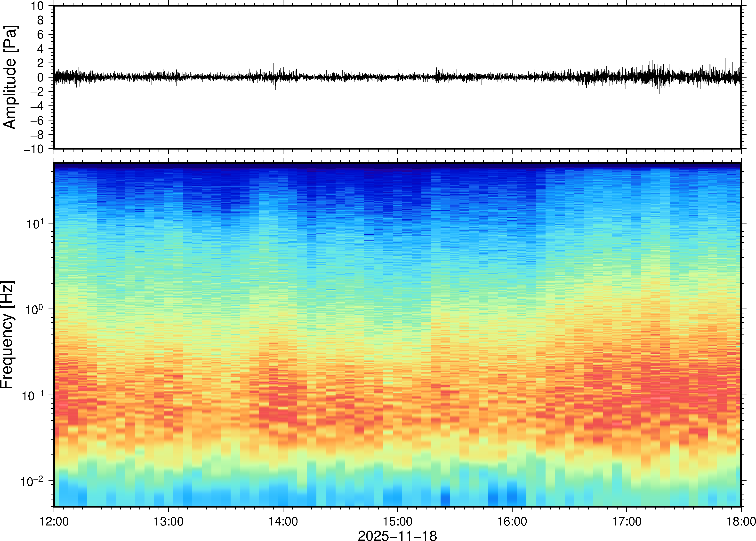The width and height of the screenshot is (756, 541).
Task: Click the 6 amplitude tick label
Action: click(x=41, y=35)
